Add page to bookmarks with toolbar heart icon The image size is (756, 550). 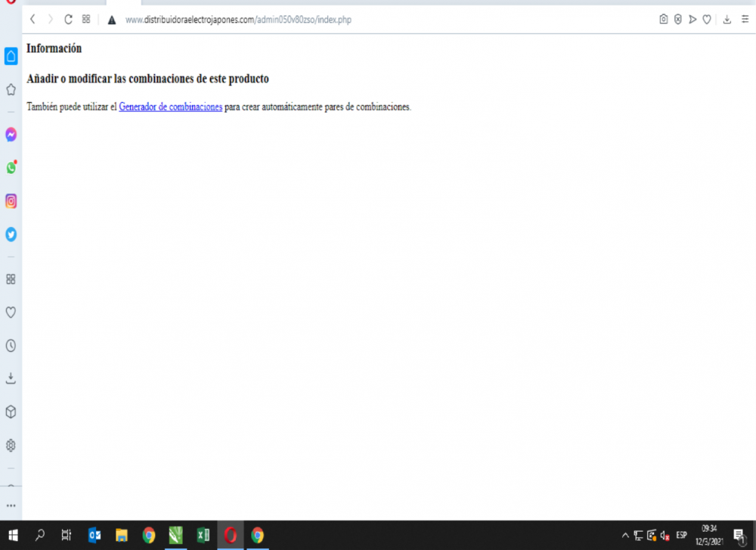click(x=707, y=20)
